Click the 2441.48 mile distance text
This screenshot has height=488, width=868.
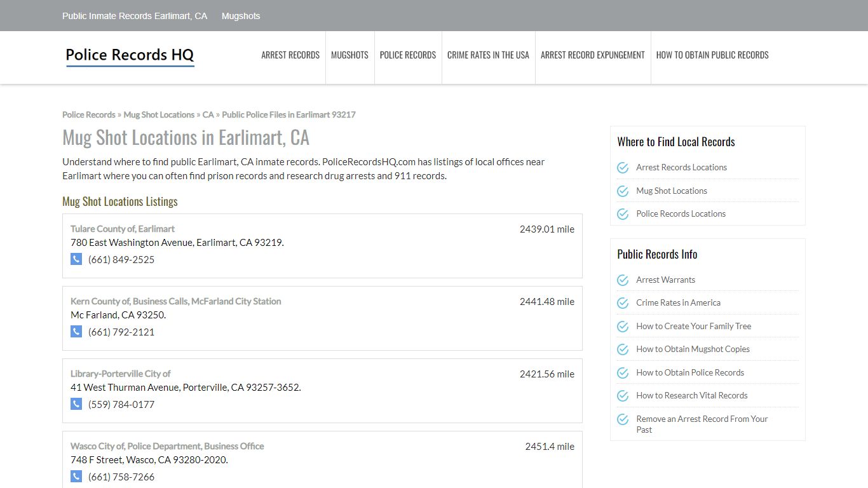pyautogui.click(x=547, y=301)
